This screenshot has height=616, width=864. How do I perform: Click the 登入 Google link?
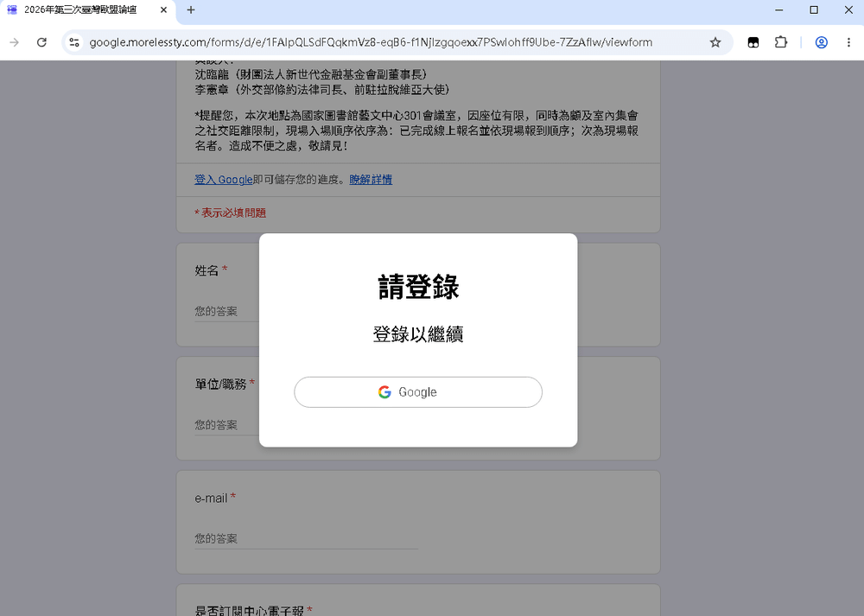223,180
